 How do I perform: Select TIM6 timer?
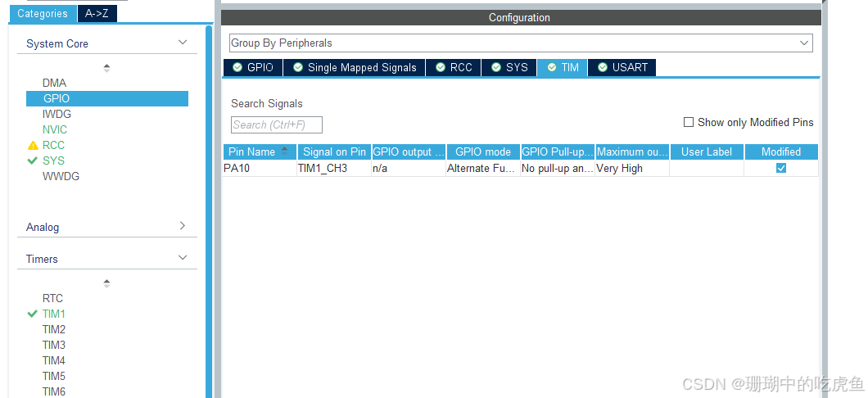(54, 391)
